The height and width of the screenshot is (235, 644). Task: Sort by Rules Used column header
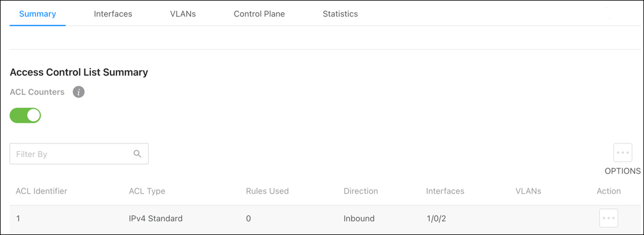click(268, 191)
